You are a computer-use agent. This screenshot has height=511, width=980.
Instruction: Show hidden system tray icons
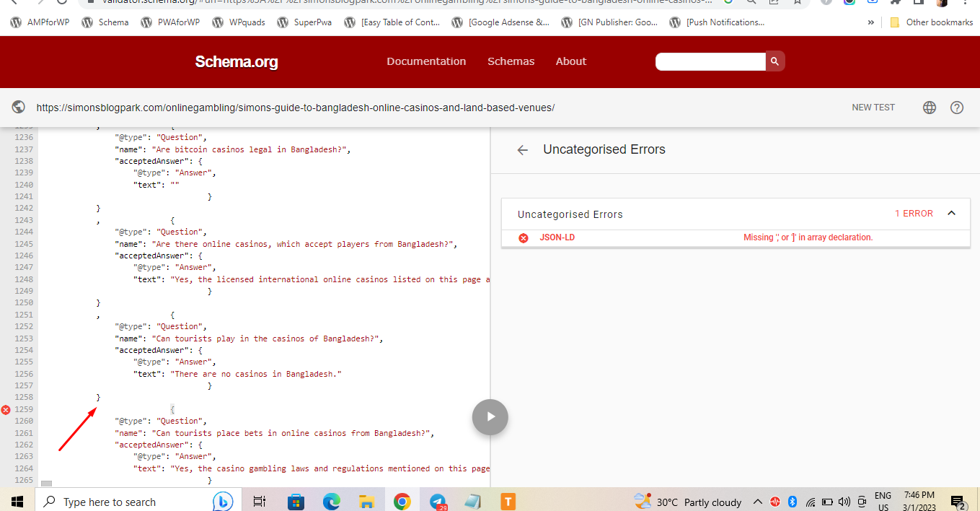(757, 502)
